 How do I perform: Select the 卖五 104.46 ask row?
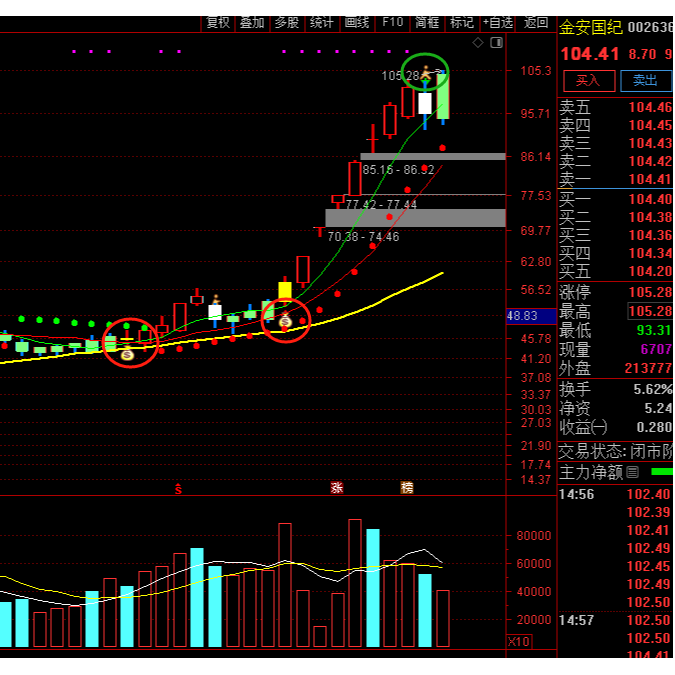616,107
